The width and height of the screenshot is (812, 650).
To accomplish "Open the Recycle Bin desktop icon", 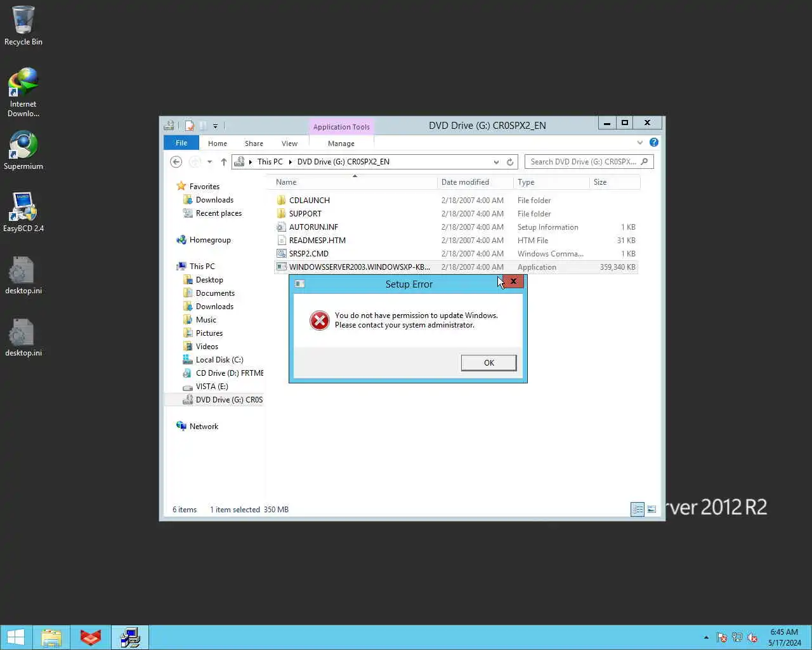I will coord(23,26).
